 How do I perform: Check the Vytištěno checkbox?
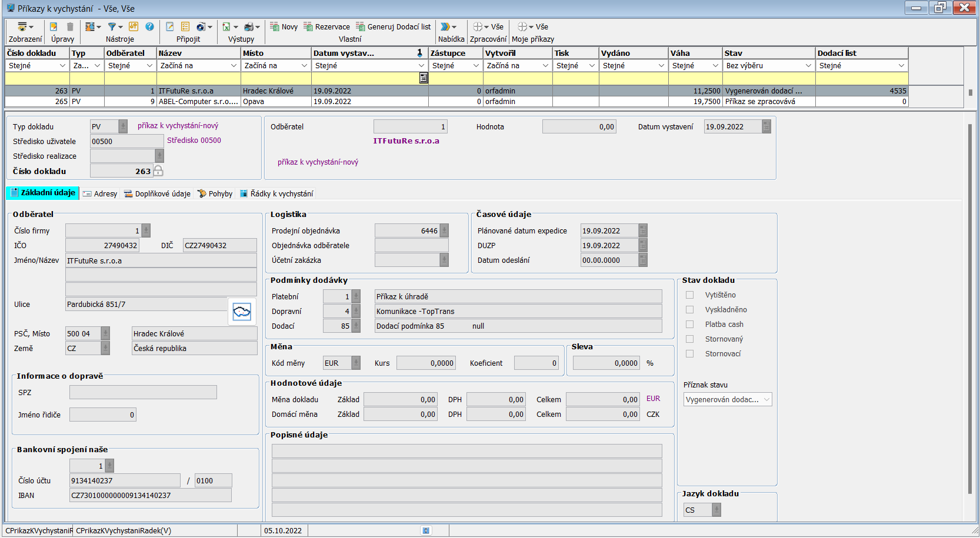pos(689,295)
